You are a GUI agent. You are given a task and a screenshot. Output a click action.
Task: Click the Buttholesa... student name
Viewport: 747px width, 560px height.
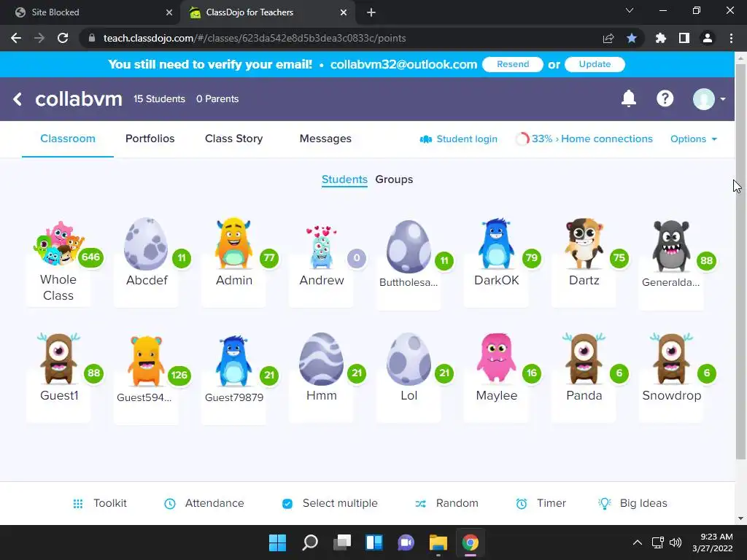[409, 282]
